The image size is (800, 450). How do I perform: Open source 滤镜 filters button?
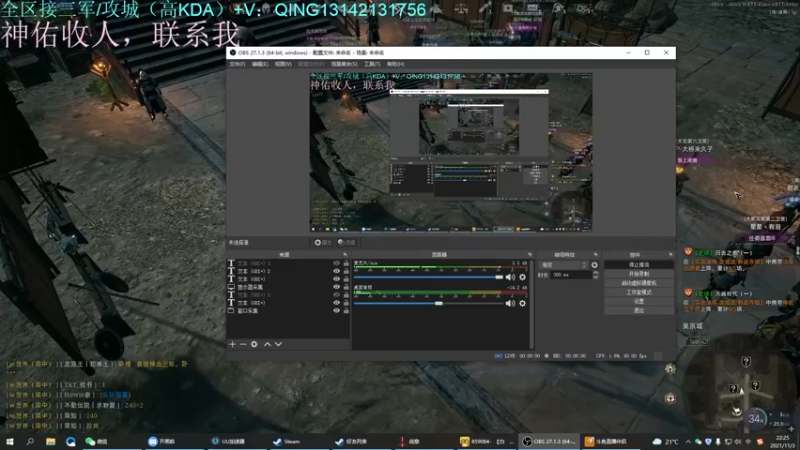tap(346, 242)
